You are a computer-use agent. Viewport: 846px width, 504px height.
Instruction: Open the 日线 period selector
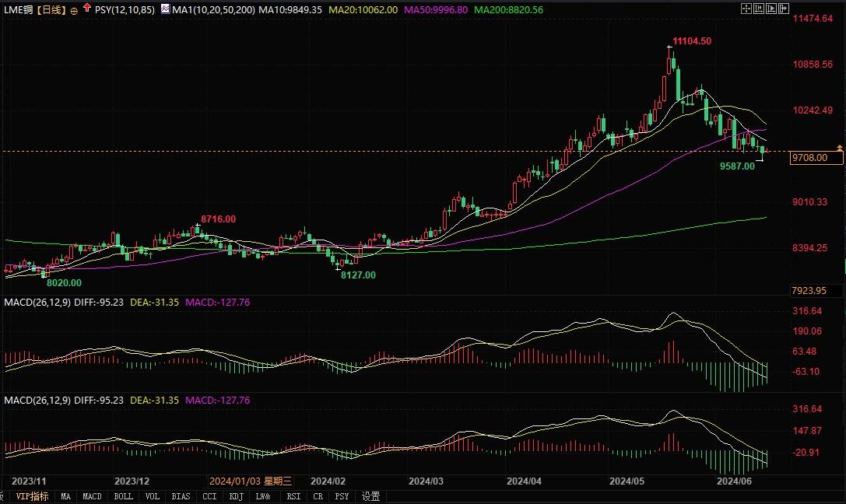pos(51,12)
